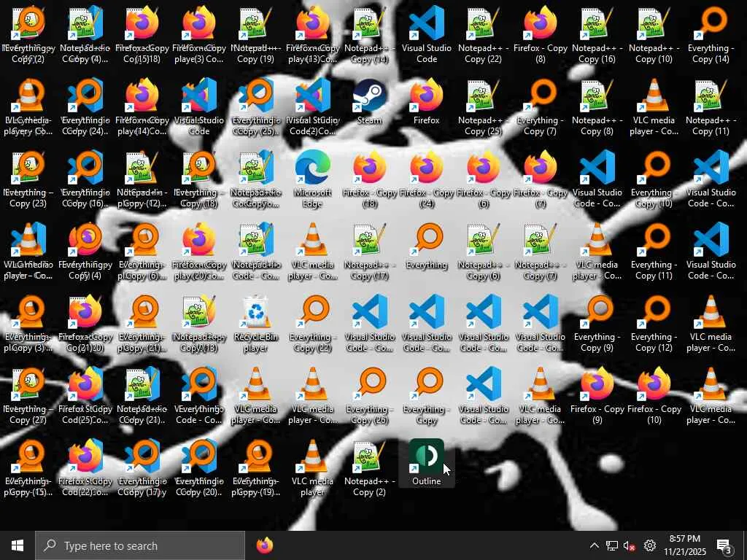The height and width of the screenshot is (560, 747).
Task: Select the Everything - Copy (11) shortcut
Action: [654, 252]
